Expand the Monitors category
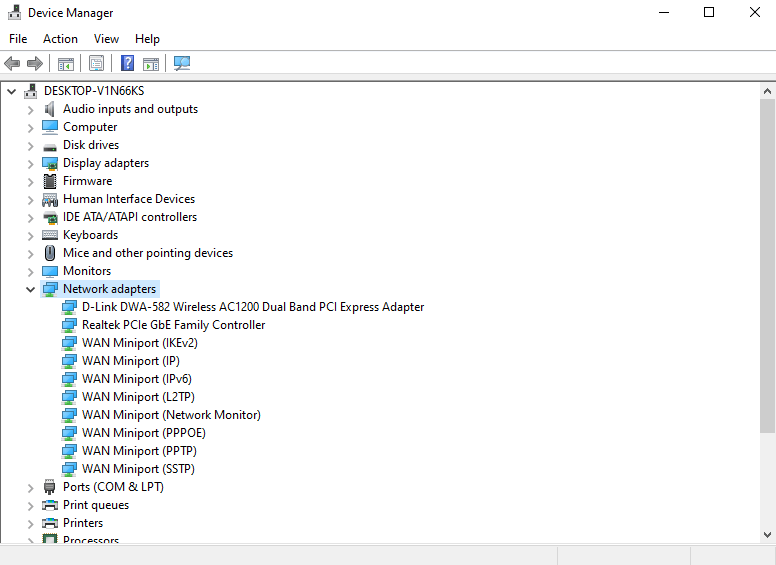The width and height of the screenshot is (776, 565). tap(31, 272)
